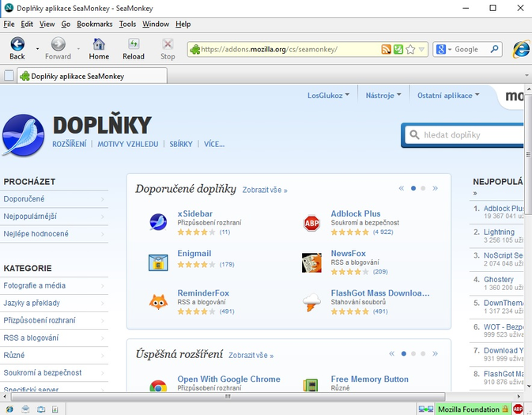The image size is (532, 415).
Task: Open the Adblock Plus ABP stop-sign icon
Action: coord(311,223)
